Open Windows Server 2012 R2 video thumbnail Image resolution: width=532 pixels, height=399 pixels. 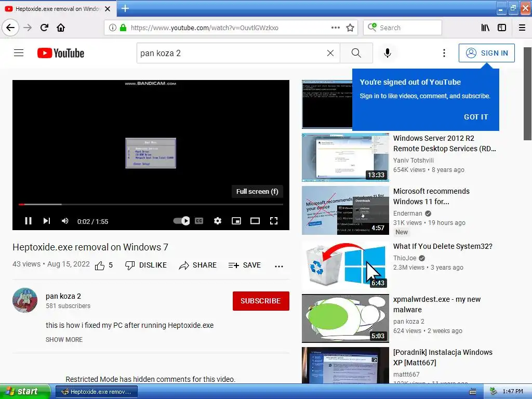point(345,157)
